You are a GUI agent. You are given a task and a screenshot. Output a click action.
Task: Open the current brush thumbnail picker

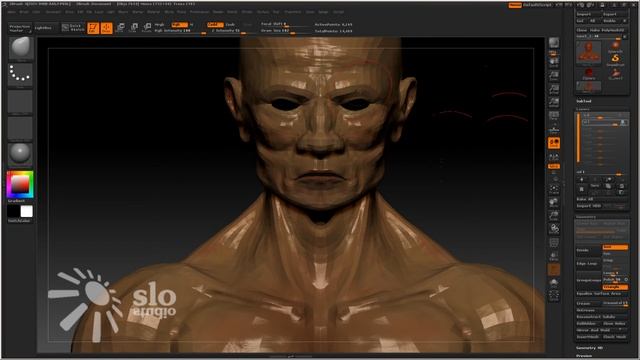(20, 48)
